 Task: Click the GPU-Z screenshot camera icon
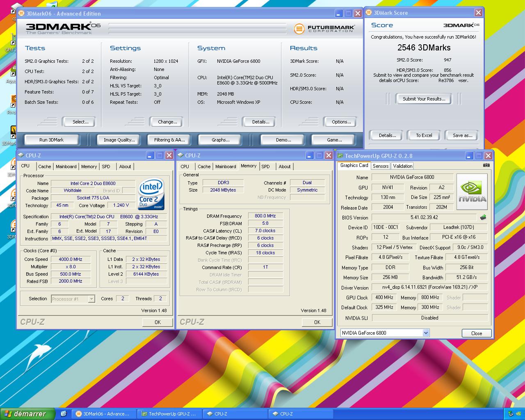coord(486,165)
